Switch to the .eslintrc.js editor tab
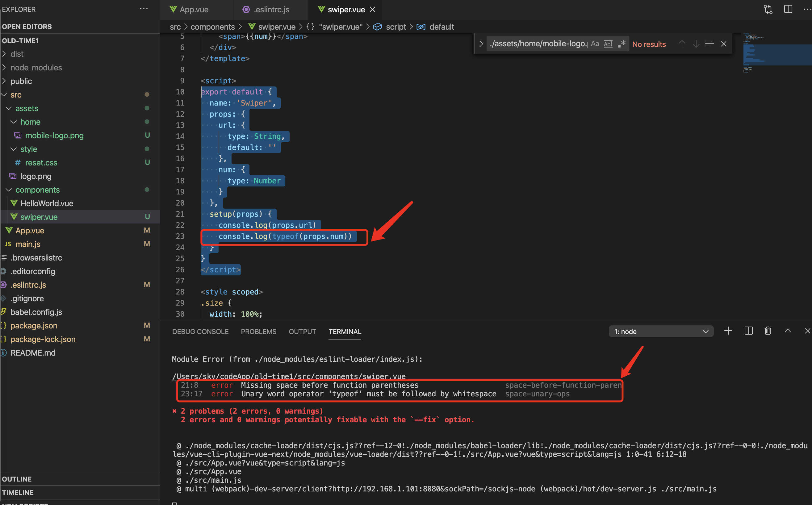This screenshot has height=505, width=812. click(x=271, y=9)
